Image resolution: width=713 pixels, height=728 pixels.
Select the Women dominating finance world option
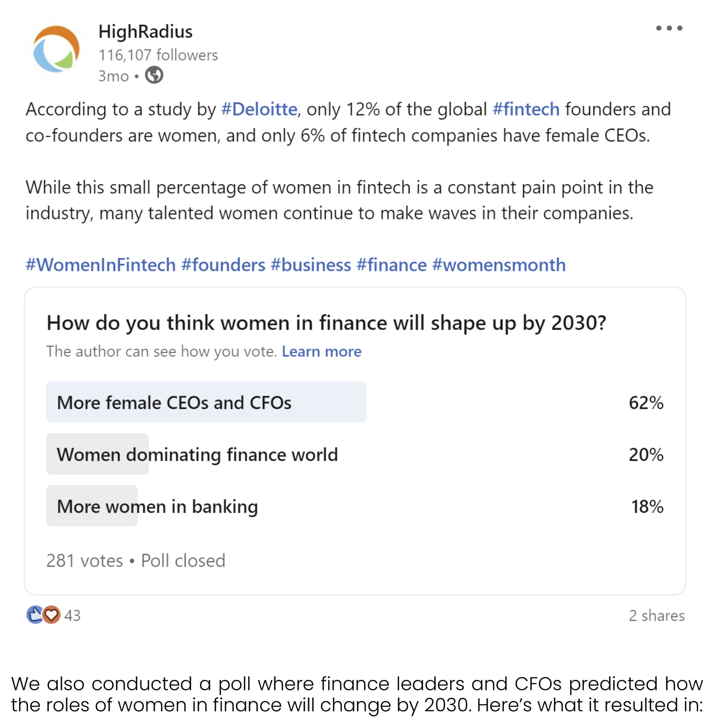pos(197,454)
